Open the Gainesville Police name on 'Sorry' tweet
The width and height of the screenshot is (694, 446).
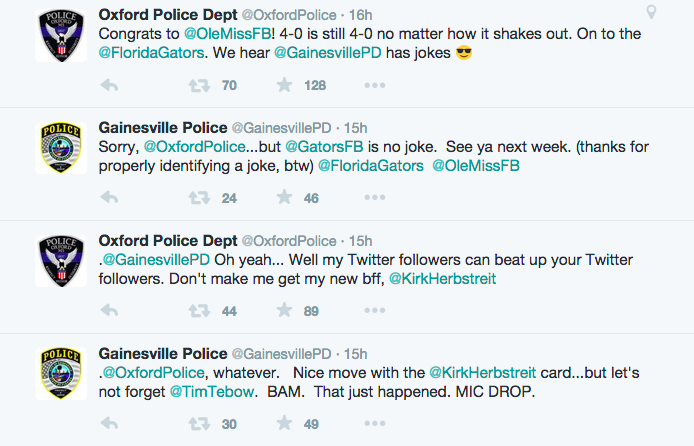click(x=163, y=128)
